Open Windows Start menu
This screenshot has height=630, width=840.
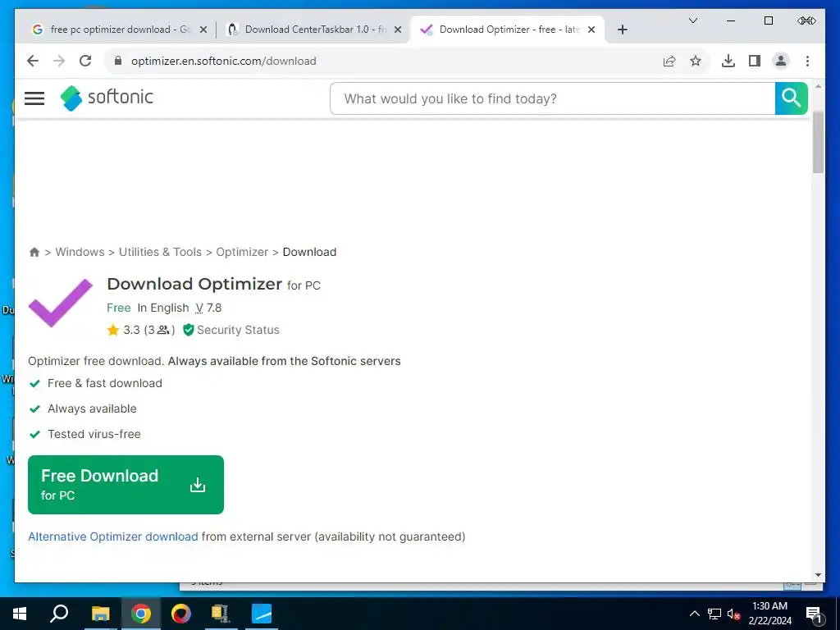pyautogui.click(x=20, y=614)
